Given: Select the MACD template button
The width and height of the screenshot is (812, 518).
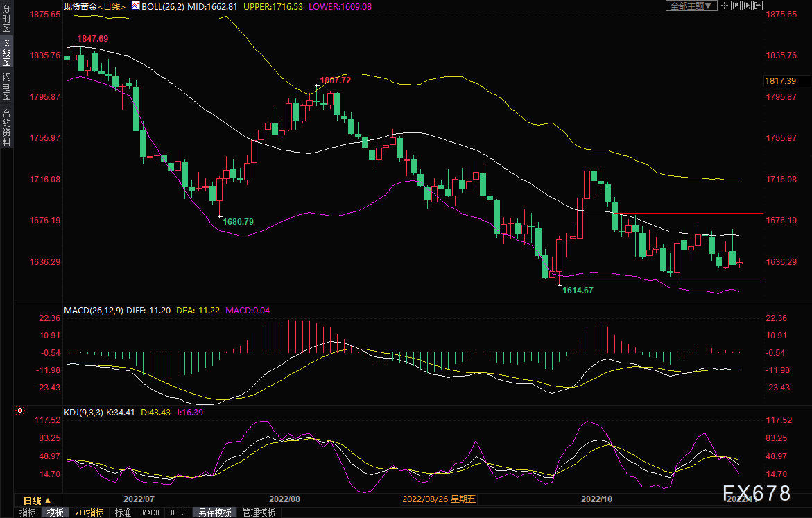Looking at the screenshot, I should click(x=150, y=512).
